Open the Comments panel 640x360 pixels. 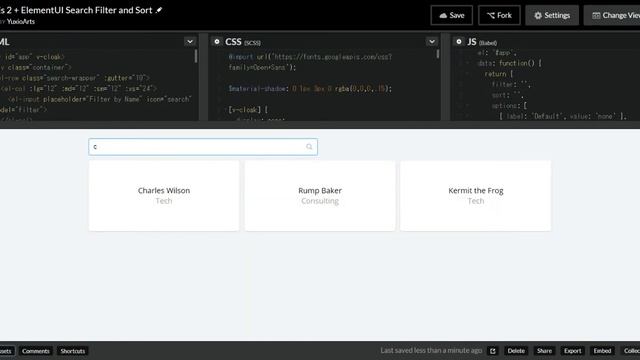36,351
